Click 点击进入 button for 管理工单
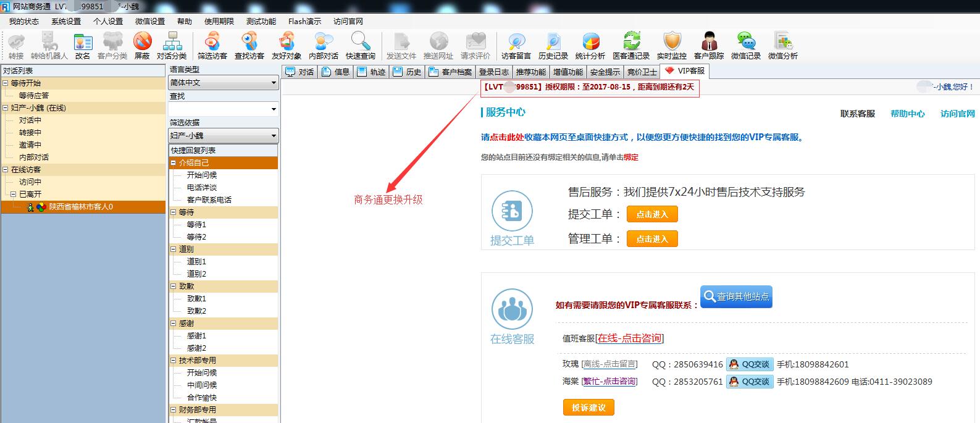Viewport: 980px width, 423px height. point(652,239)
